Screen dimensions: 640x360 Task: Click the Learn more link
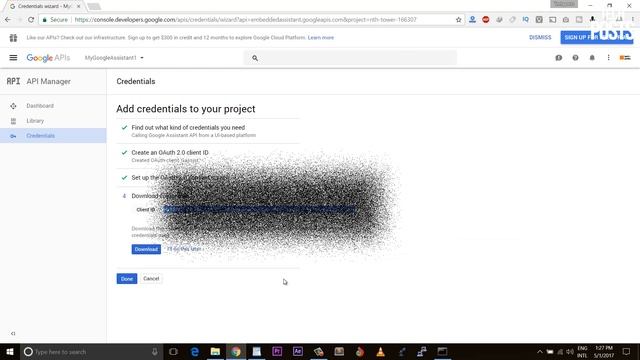321,38
